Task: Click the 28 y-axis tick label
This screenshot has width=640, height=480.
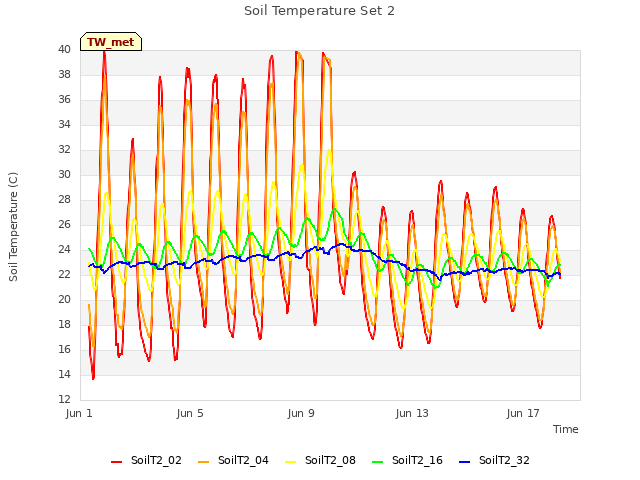Action: (64, 200)
